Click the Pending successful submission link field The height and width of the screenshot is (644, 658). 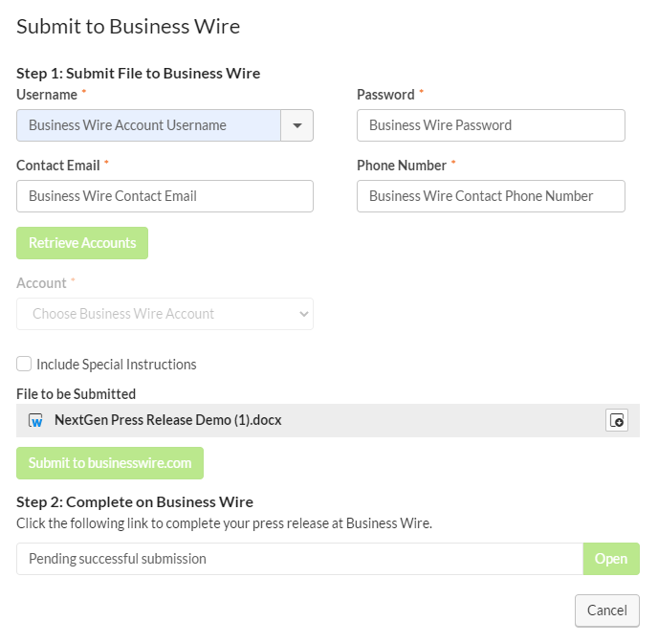coord(299,559)
